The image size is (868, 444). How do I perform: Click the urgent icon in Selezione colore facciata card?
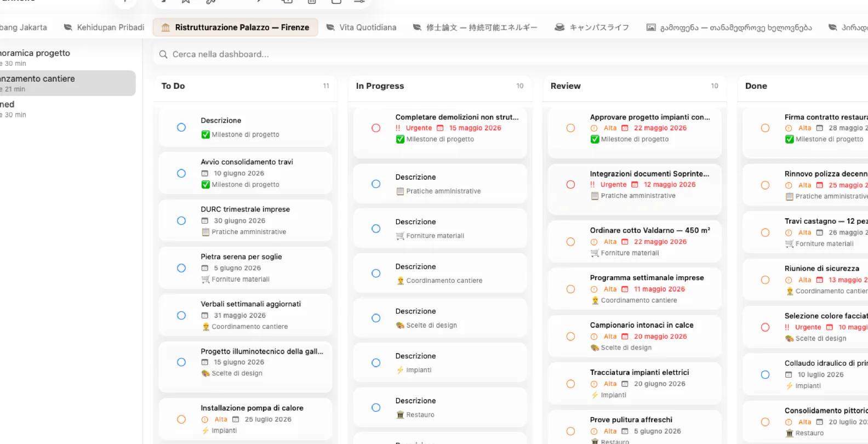point(787,327)
